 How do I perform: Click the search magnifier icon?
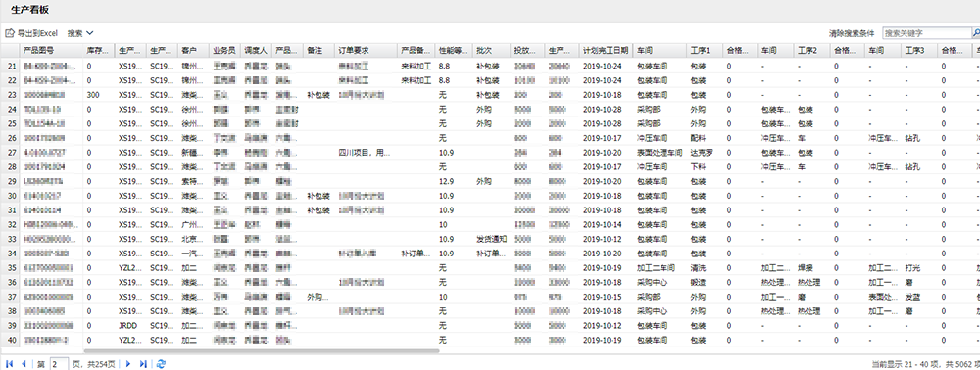[x=976, y=33]
